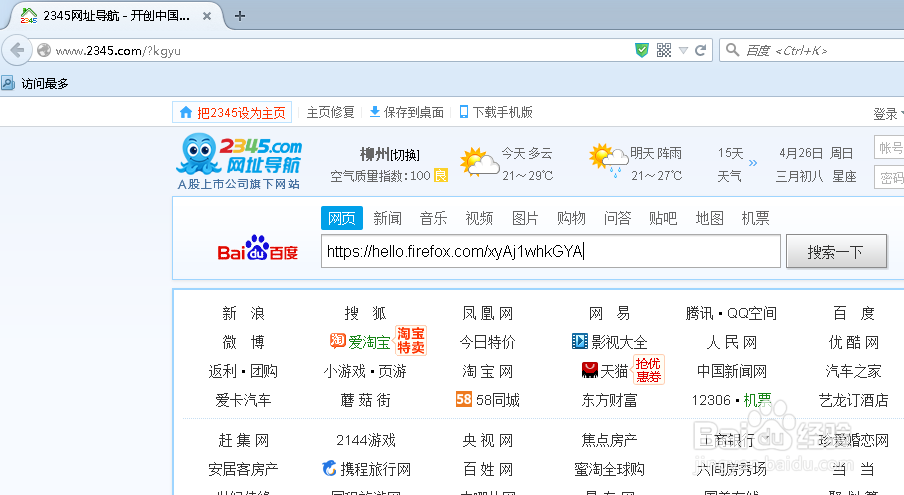Click 保存到桌面 download link
The height and width of the screenshot is (495, 904).
click(x=406, y=112)
